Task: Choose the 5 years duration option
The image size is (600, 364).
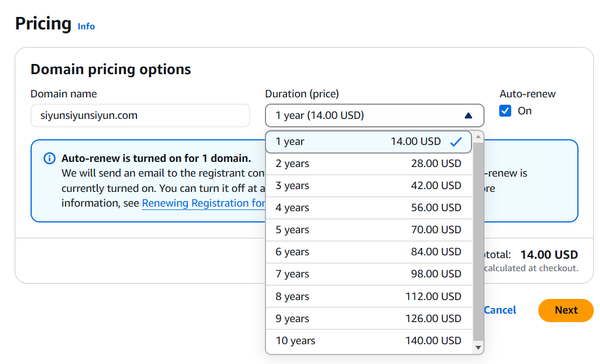Action: [368, 230]
